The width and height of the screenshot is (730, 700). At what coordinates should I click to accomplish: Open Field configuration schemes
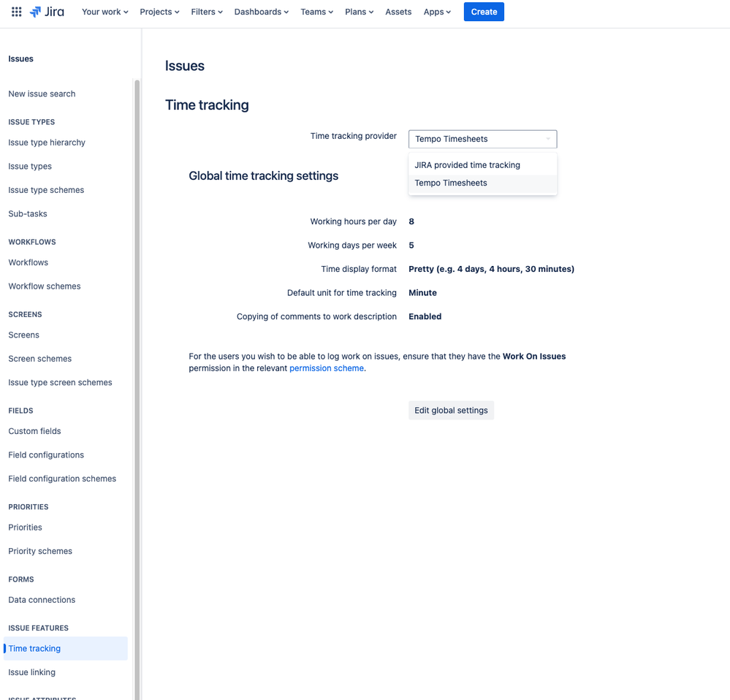(62, 479)
